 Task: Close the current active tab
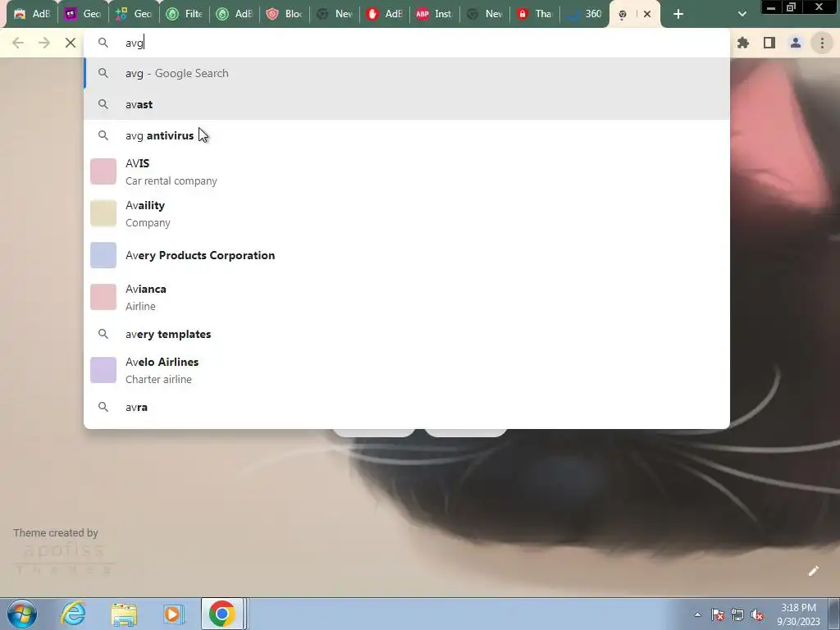point(647,14)
